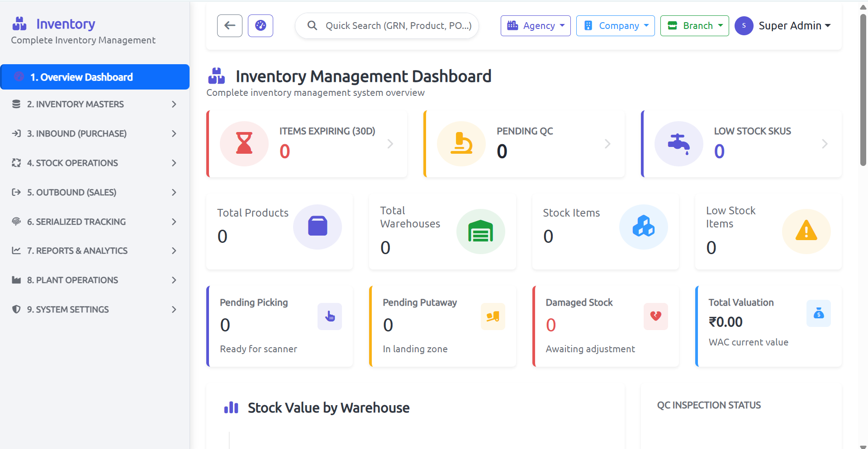868x449 pixels.
Task: Open Low Stock SKUs card arrow
Action: click(x=825, y=144)
